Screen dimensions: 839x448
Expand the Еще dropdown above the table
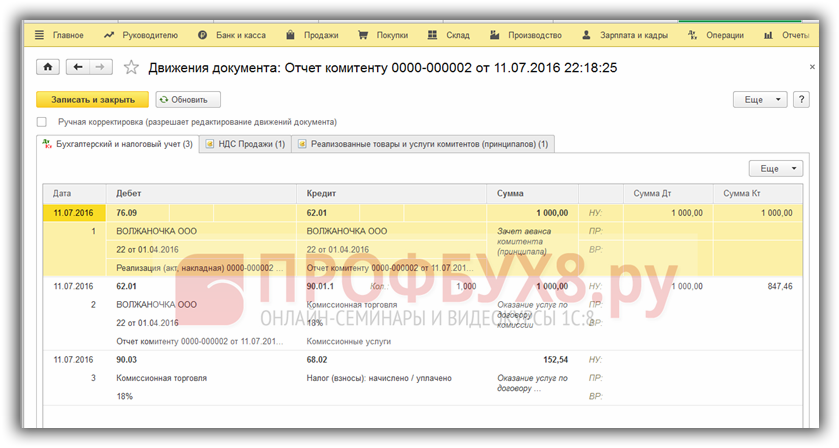[x=775, y=169]
